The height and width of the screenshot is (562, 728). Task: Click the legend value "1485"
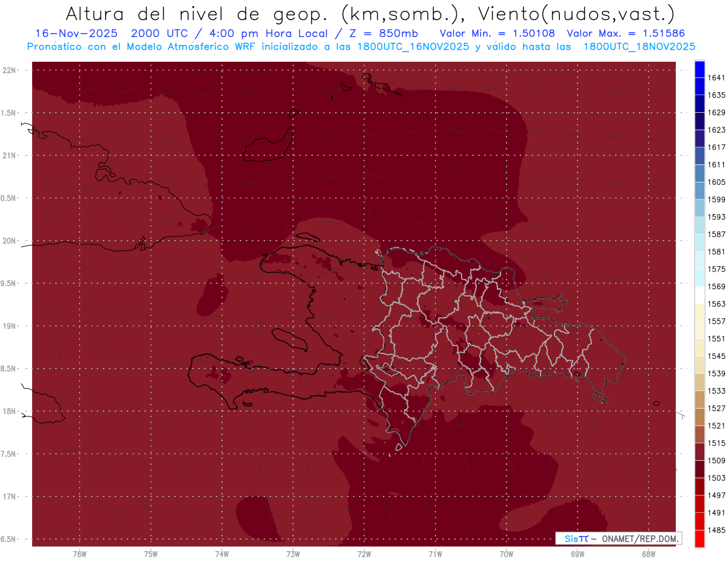point(716,530)
